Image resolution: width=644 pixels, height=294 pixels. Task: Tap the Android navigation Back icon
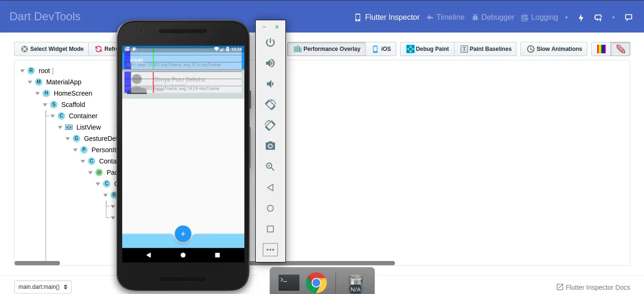149,255
